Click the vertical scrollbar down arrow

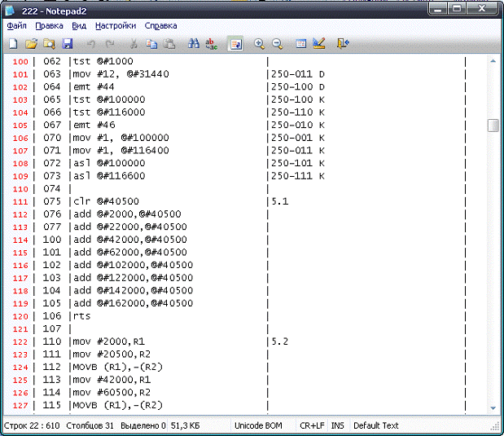pyautogui.click(x=493, y=407)
